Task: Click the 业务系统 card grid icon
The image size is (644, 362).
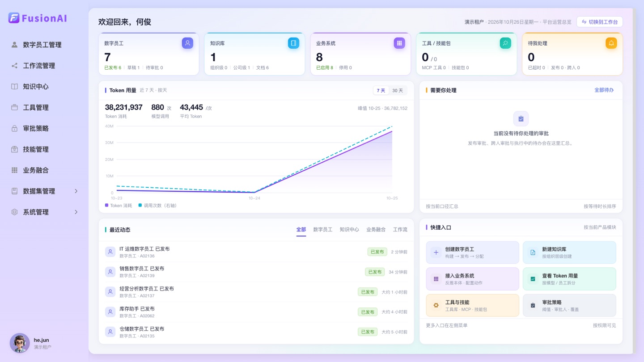Action: point(399,43)
